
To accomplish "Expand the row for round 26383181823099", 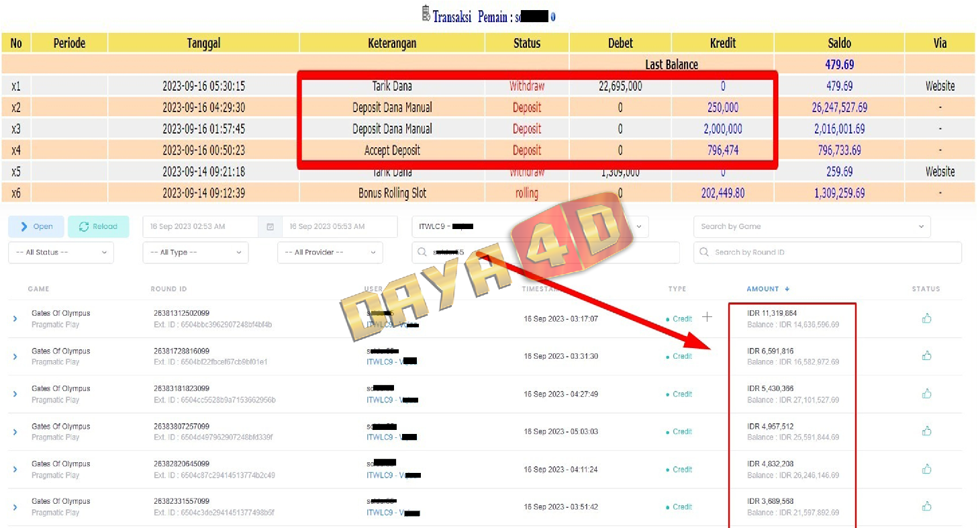I will tap(15, 394).
